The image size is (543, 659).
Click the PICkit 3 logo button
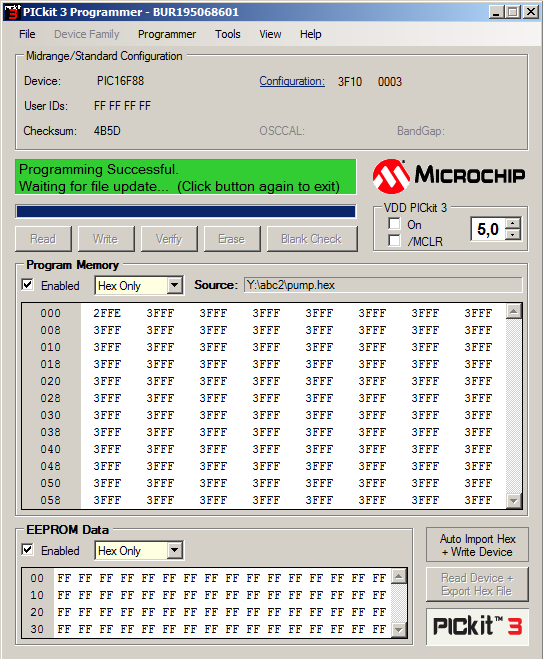477,626
